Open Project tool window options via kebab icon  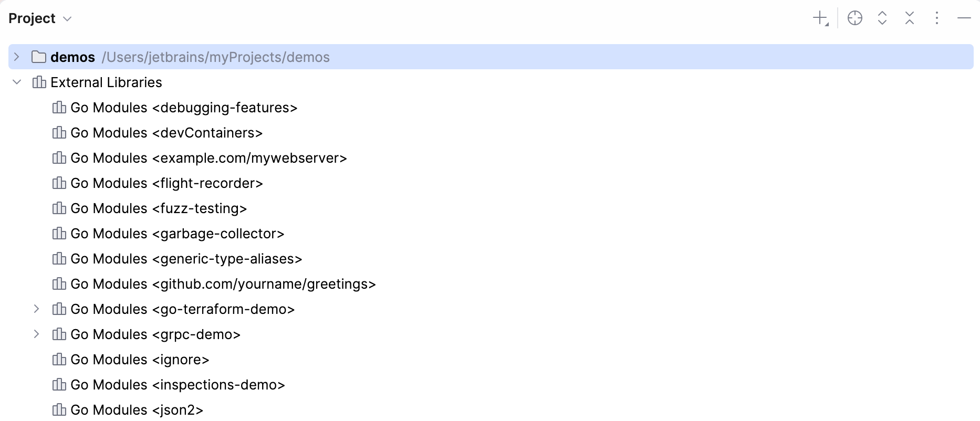(x=937, y=18)
